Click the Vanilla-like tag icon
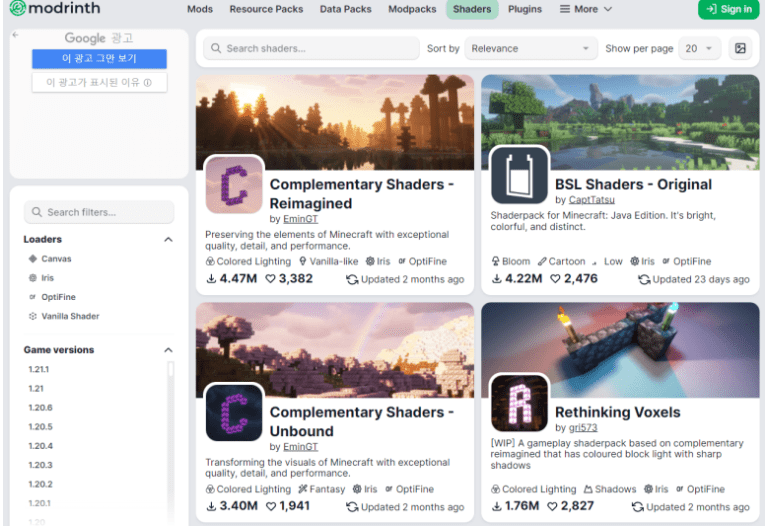 (x=303, y=261)
